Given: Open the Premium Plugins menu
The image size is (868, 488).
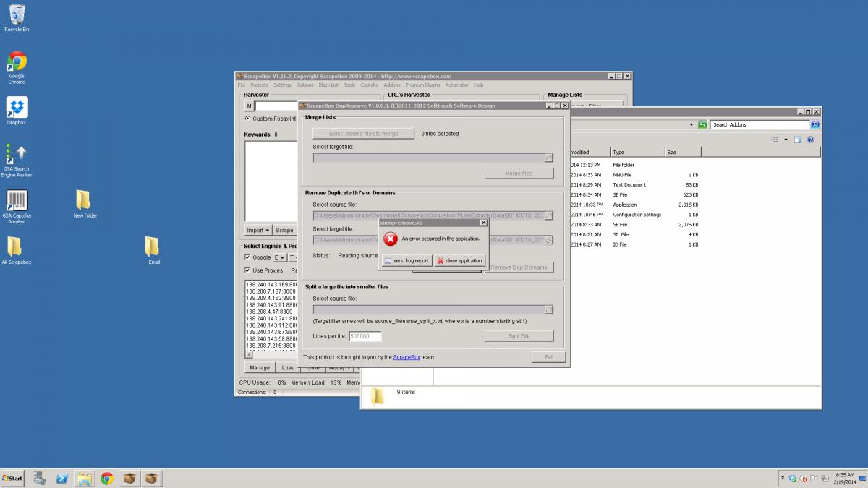Looking at the screenshot, I should pos(423,85).
